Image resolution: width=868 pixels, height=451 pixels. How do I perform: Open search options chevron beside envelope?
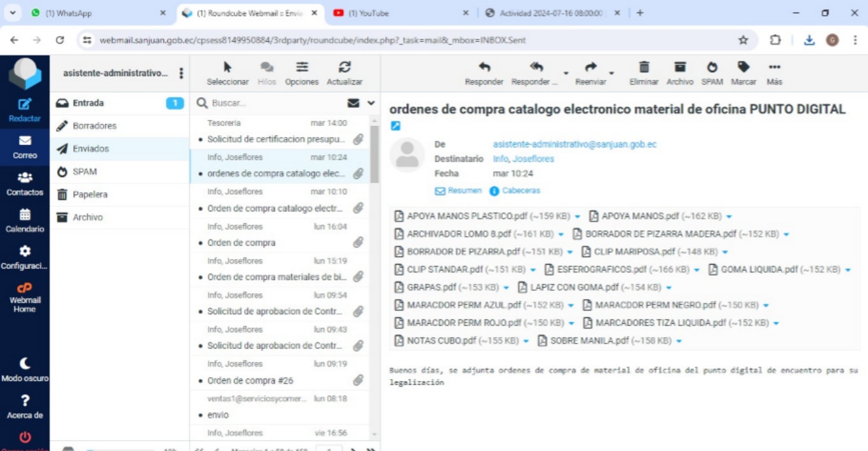pyautogui.click(x=371, y=103)
